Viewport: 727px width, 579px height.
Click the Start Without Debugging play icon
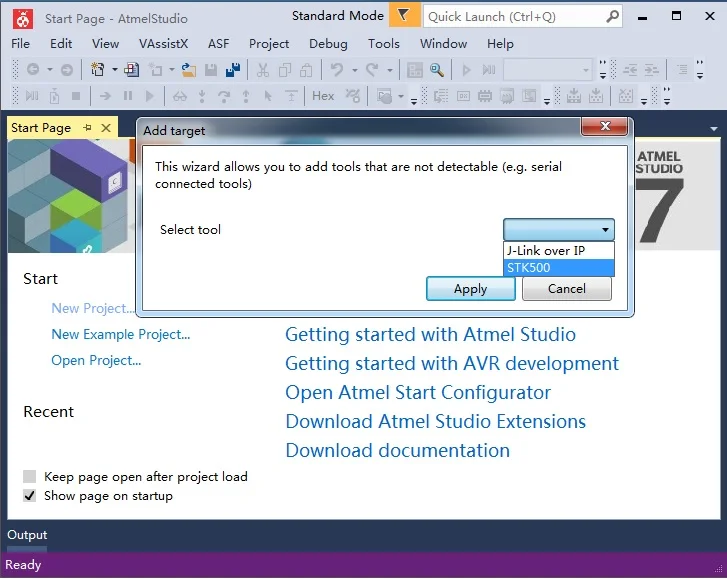point(466,70)
